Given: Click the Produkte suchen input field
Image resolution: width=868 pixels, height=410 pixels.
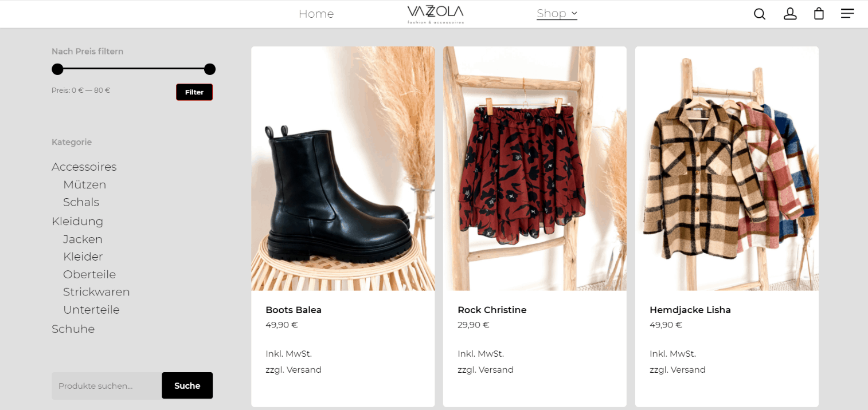Looking at the screenshot, I should (107, 385).
